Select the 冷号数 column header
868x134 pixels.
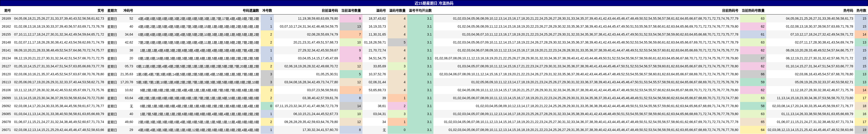click(x=267, y=11)
